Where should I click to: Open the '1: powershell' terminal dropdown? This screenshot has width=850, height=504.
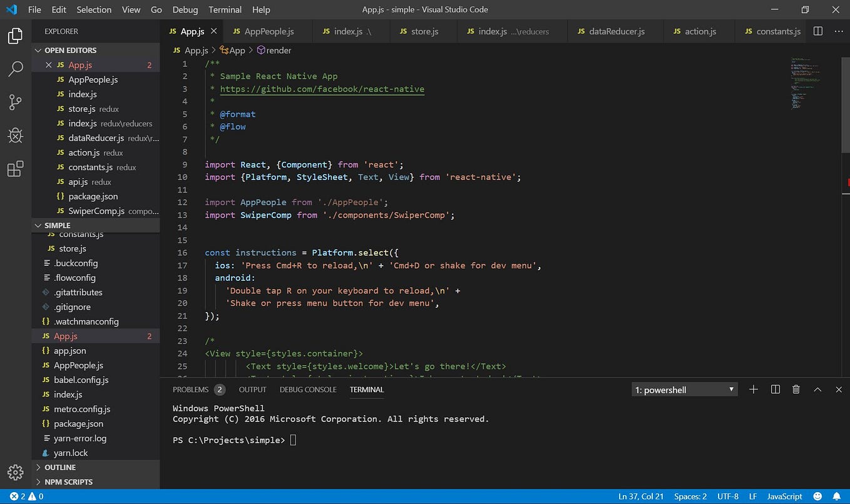(684, 389)
